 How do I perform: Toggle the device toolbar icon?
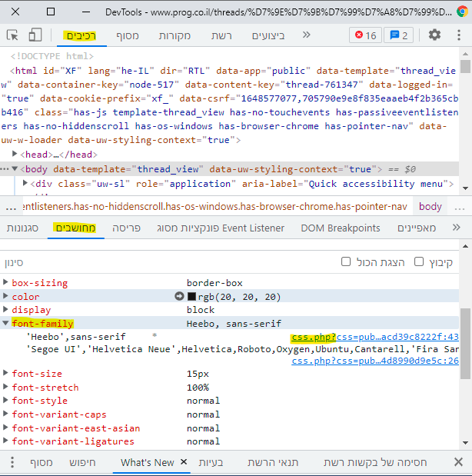coord(35,35)
